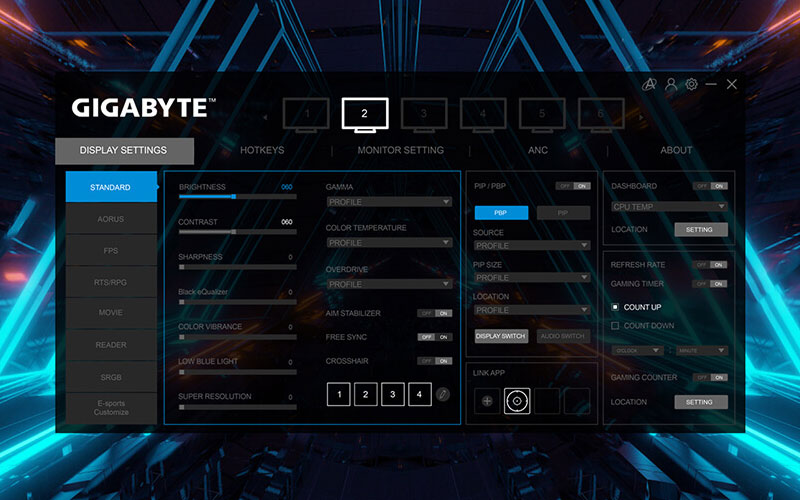800x500 pixels.
Task: Open the user account icon
Action: coord(671,85)
